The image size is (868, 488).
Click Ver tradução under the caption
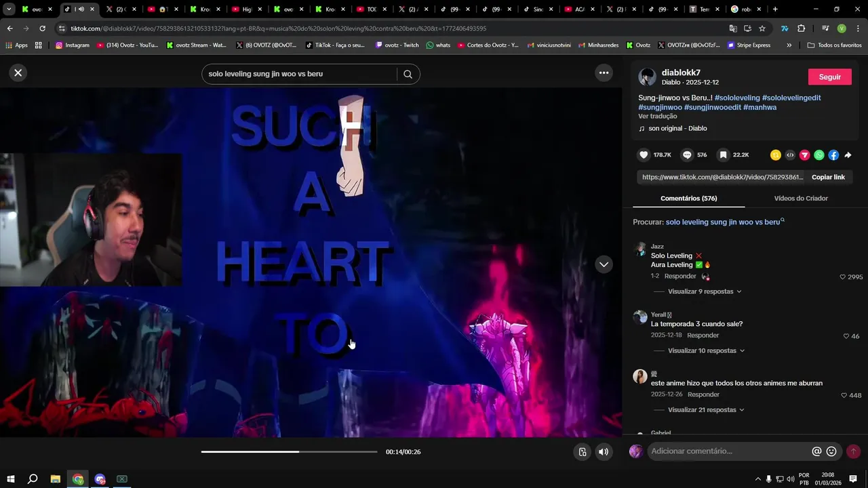[x=657, y=117]
